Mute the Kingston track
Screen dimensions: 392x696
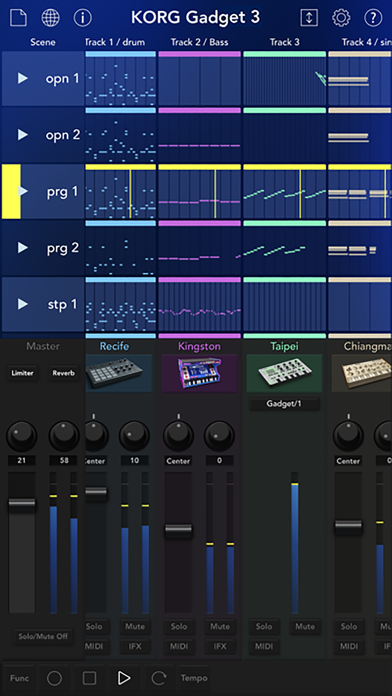tap(220, 626)
